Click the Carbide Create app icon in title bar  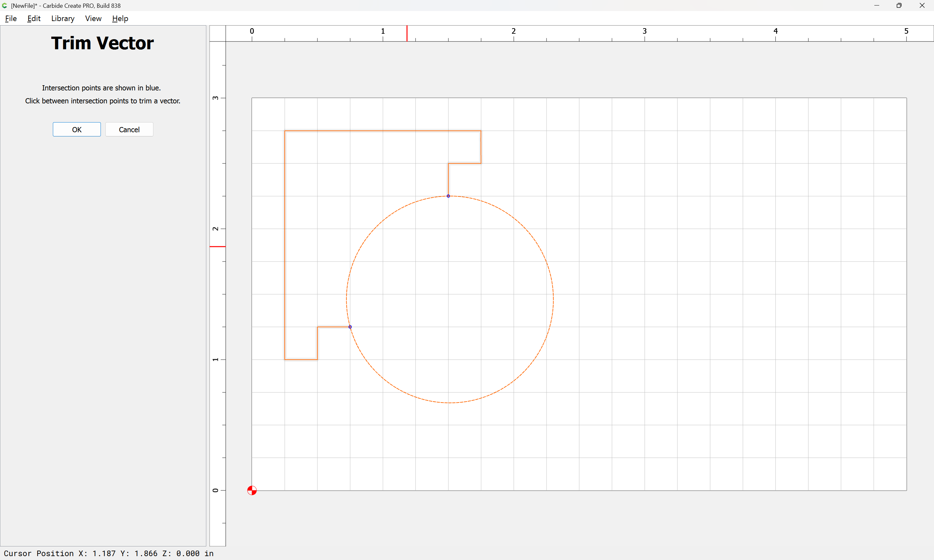pyautogui.click(x=5, y=5)
